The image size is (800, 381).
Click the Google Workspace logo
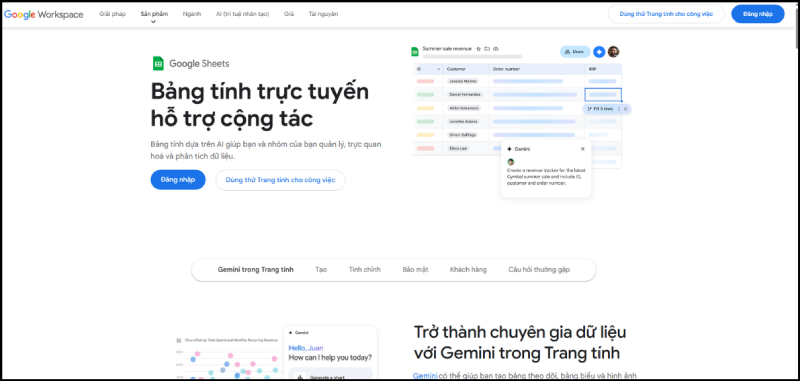pos(44,14)
